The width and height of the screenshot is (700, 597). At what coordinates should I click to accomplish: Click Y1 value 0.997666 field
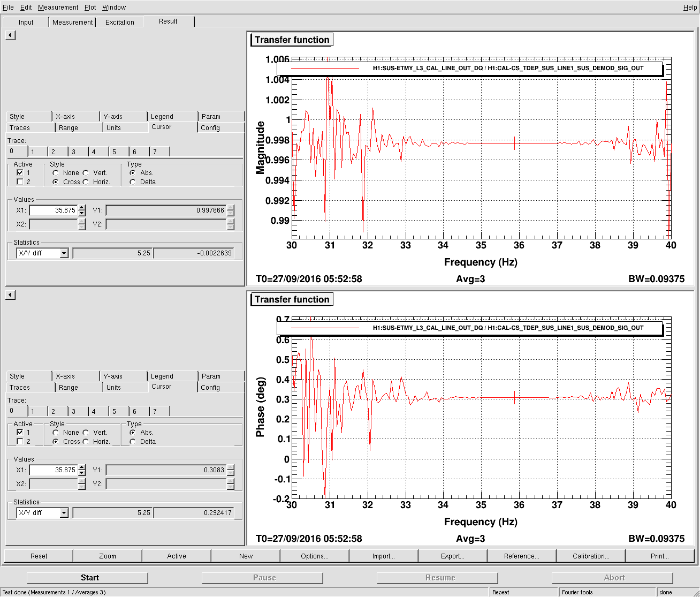click(x=166, y=210)
